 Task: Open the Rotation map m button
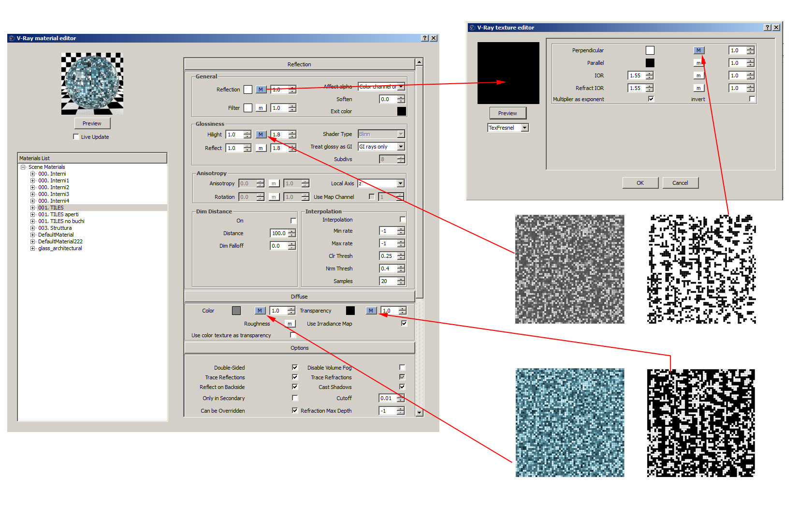tap(274, 197)
